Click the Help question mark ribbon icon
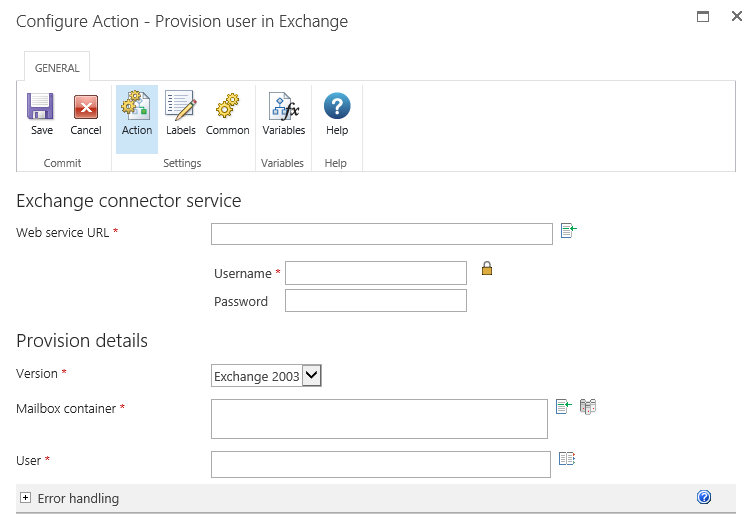The image size is (750, 517). click(337, 108)
